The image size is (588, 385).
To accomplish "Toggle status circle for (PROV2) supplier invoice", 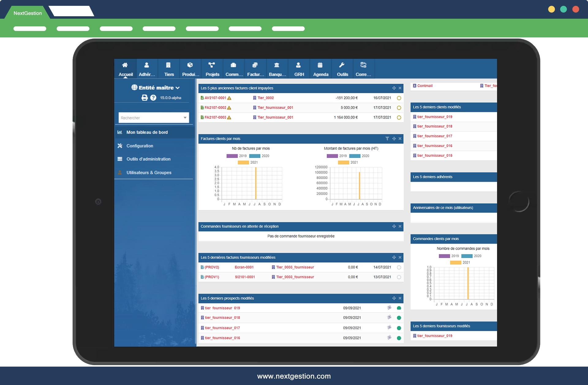I will [399, 268].
